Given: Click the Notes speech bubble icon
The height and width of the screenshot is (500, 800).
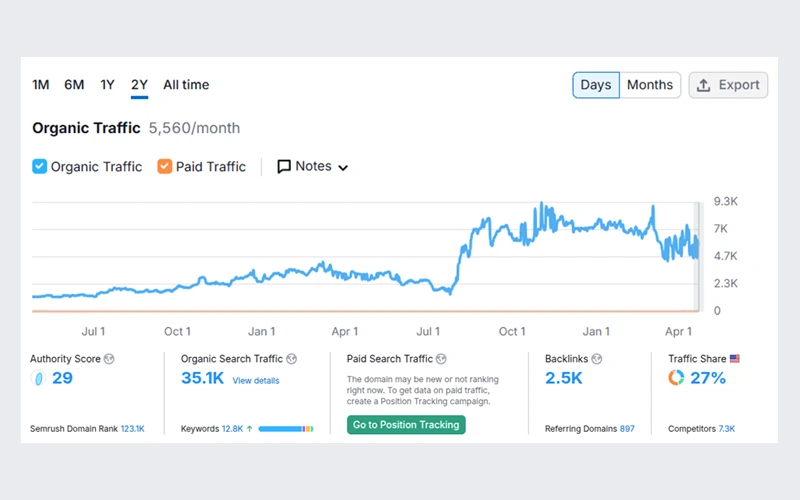Looking at the screenshot, I should click(x=284, y=167).
